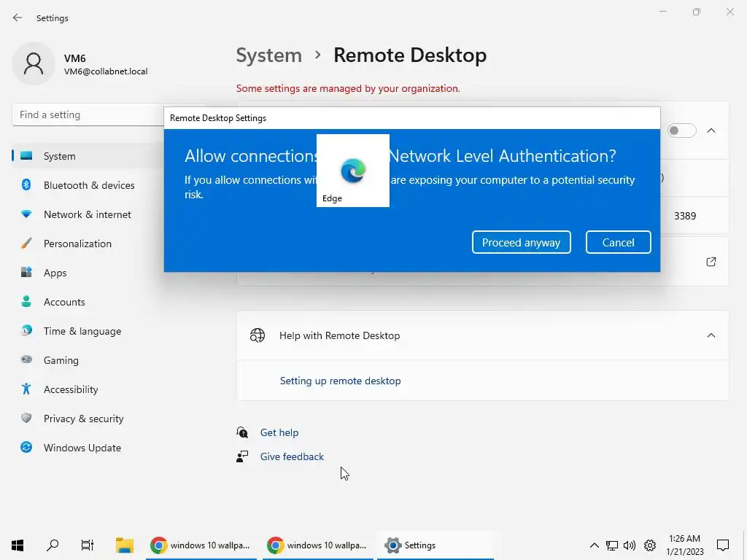This screenshot has height=560, width=747.
Task: Click the Find a setting search box
Action: 88,114
